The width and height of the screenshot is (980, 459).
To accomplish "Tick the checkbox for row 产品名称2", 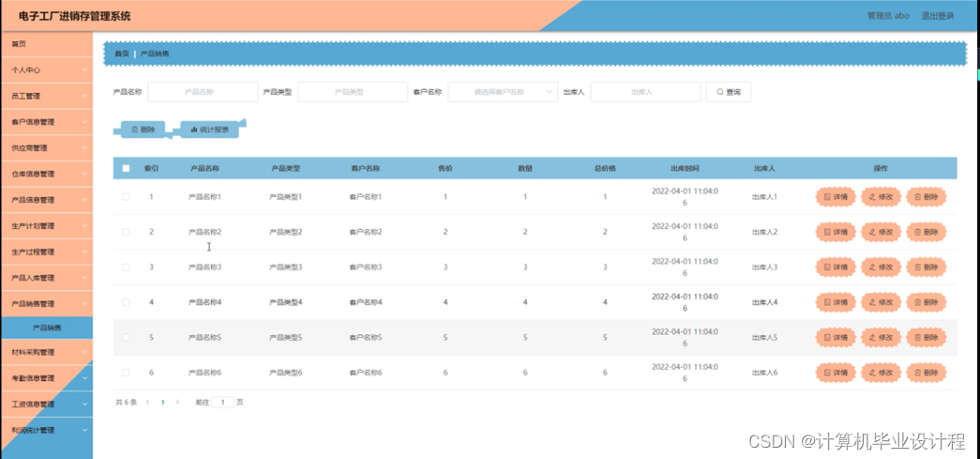I will [x=126, y=231].
